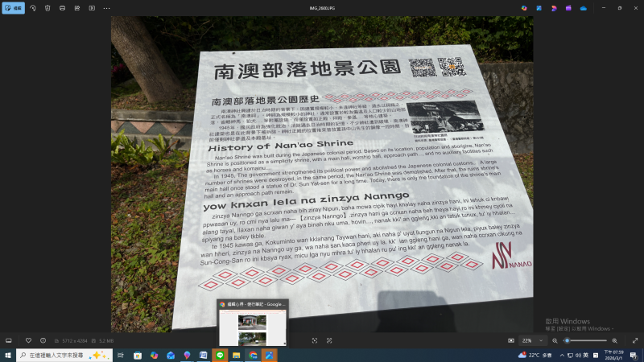Viewport: 644px width, 362px height.
Task: Open Copilot app on the taskbar
Action: [154, 356]
